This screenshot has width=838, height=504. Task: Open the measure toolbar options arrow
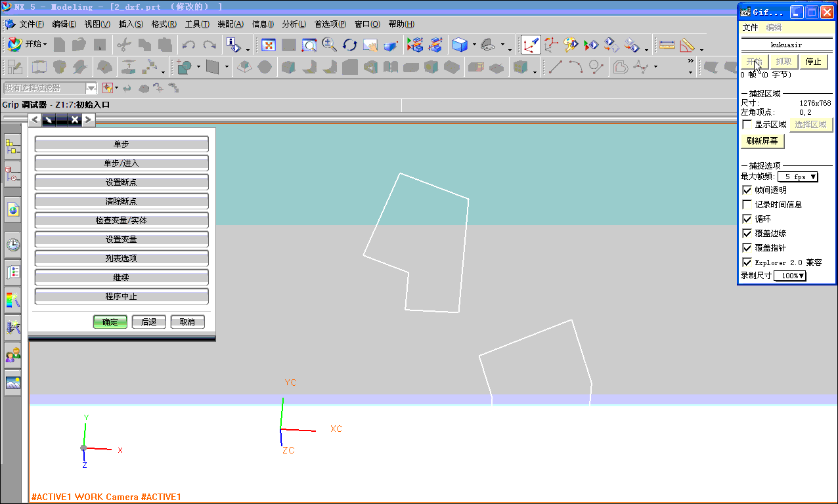click(x=701, y=49)
